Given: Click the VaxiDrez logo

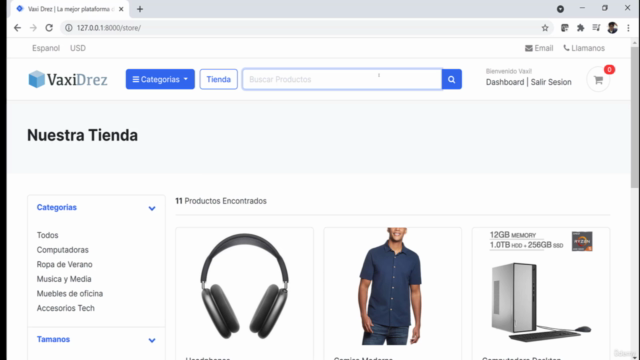Looking at the screenshot, I should (x=68, y=79).
